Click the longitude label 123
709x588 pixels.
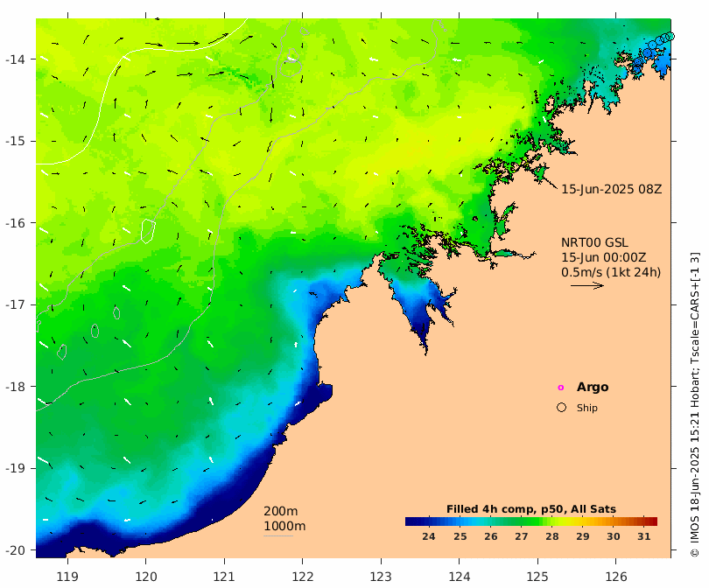(381, 577)
